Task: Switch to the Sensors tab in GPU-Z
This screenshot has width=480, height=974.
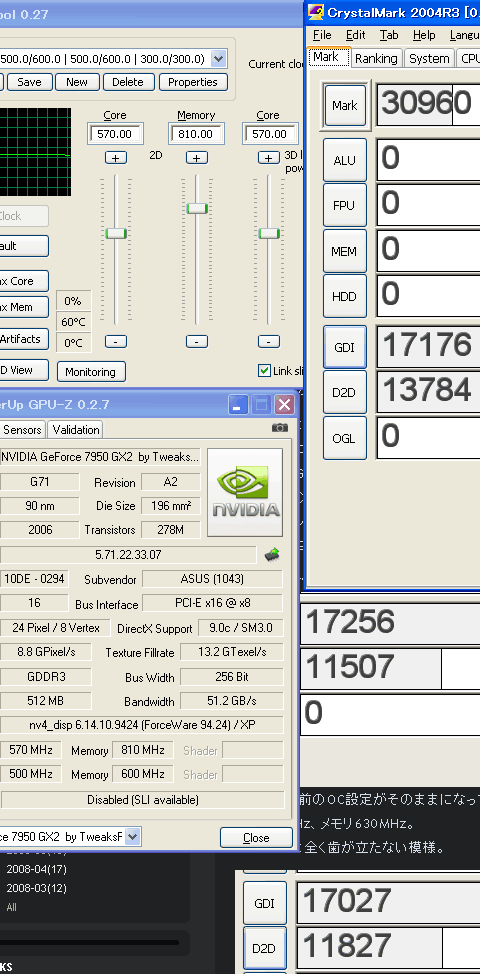Action: (x=22, y=430)
